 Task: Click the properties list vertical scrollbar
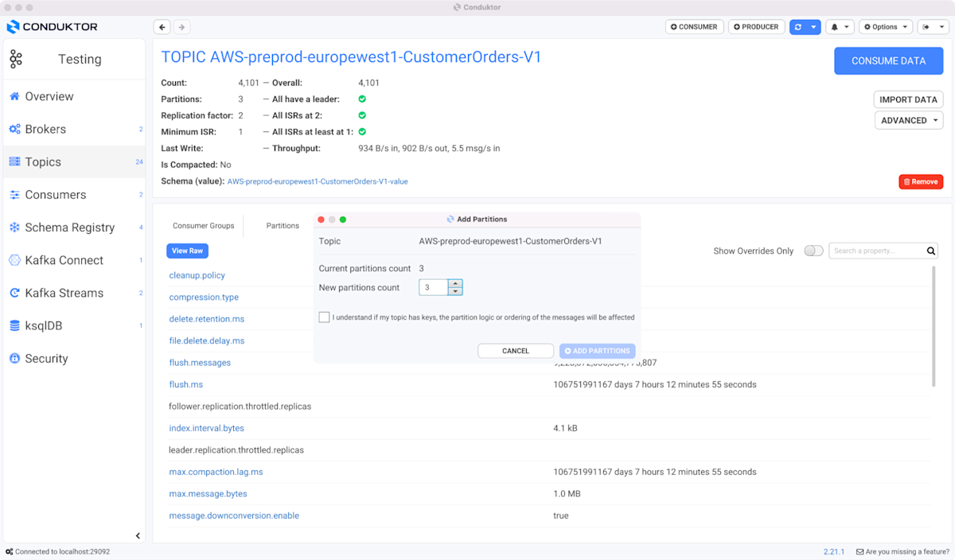(934, 326)
